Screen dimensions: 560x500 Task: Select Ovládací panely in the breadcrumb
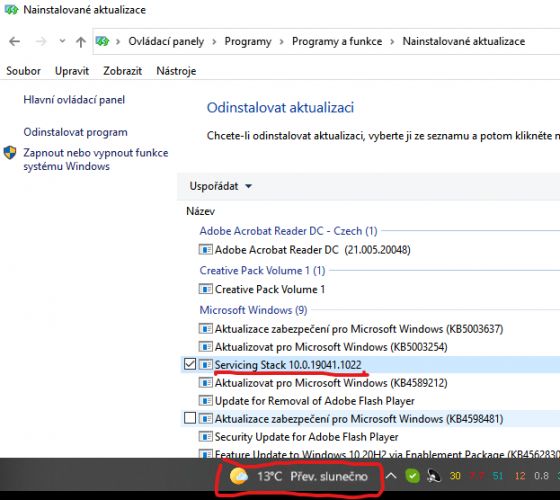(166, 41)
